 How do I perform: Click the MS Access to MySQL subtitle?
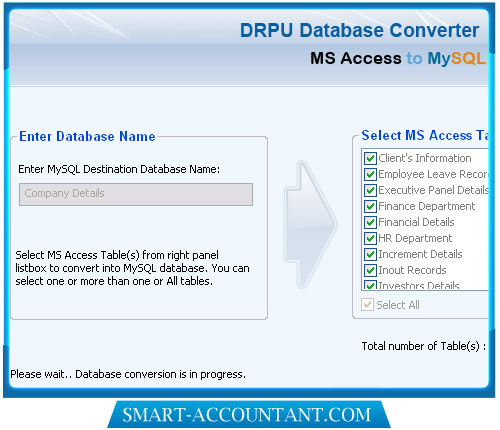point(398,58)
